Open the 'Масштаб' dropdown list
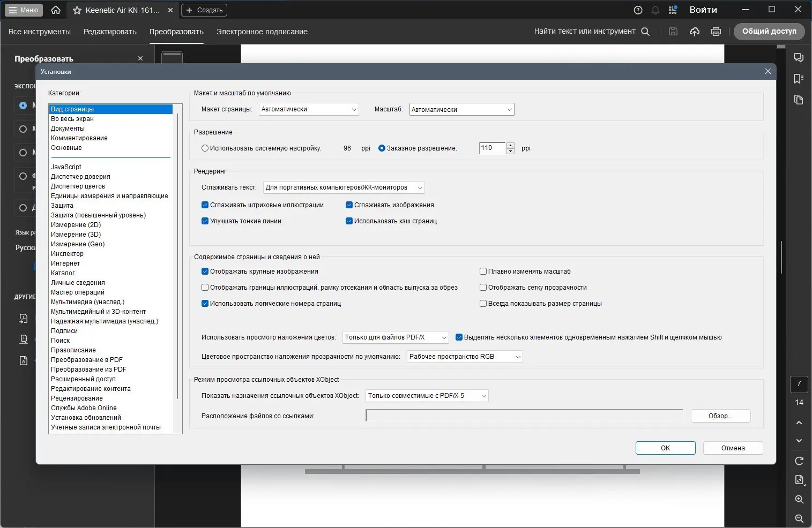The width and height of the screenshot is (812, 528). (461, 109)
